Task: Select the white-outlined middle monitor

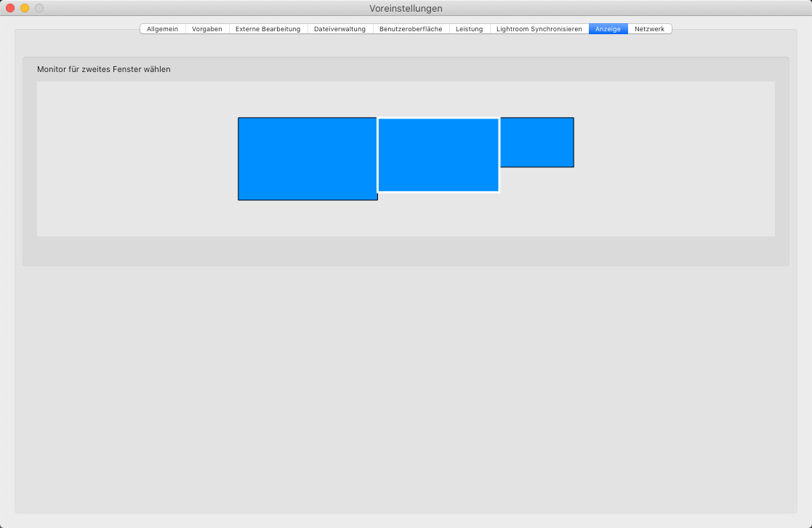Action: (438, 155)
